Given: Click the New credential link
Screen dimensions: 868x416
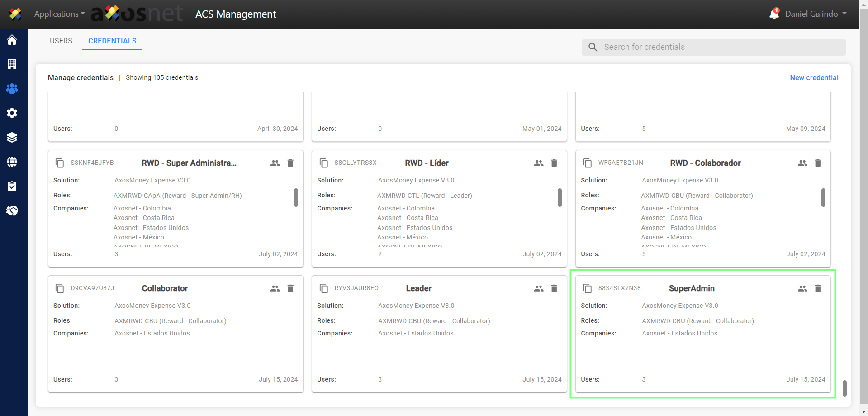Looking at the screenshot, I should click(814, 77).
